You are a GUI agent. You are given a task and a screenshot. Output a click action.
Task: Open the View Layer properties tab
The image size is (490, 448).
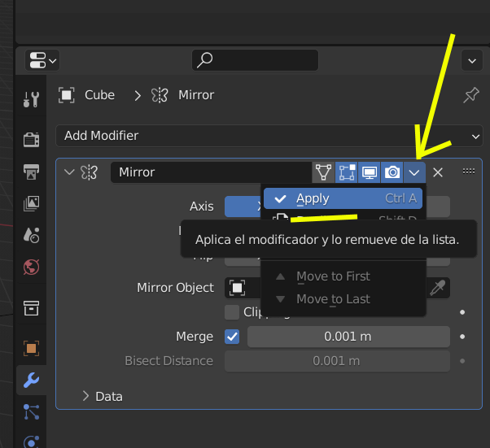coord(31,203)
